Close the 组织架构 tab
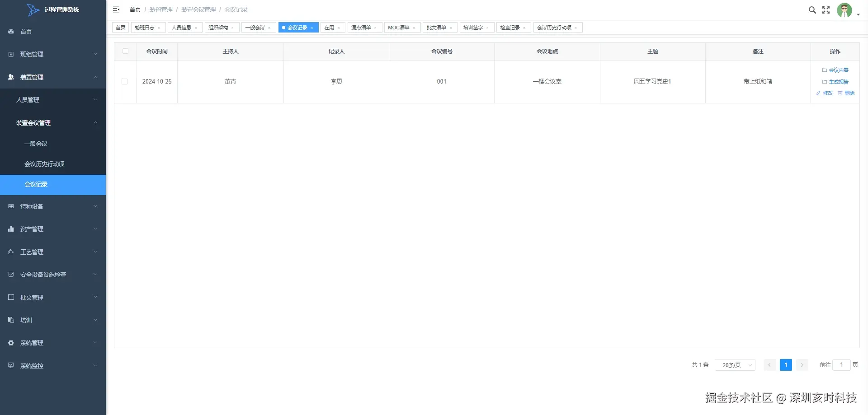Viewport: 868px width, 415px height. tap(233, 28)
